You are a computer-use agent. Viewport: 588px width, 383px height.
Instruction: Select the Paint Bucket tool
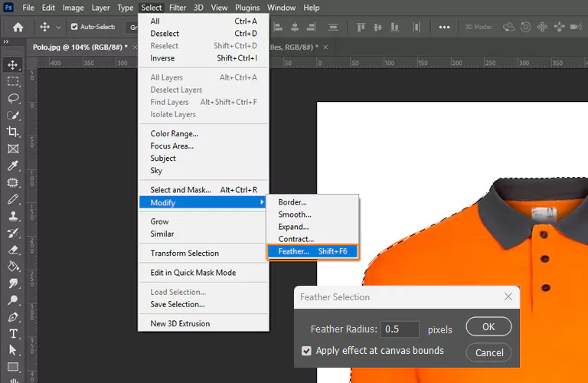pyautogui.click(x=13, y=267)
